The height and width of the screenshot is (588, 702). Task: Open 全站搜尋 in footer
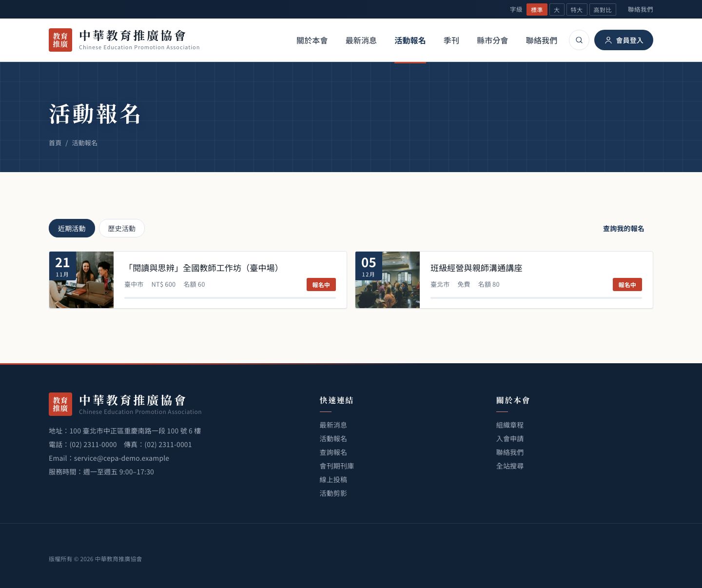pyautogui.click(x=510, y=466)
